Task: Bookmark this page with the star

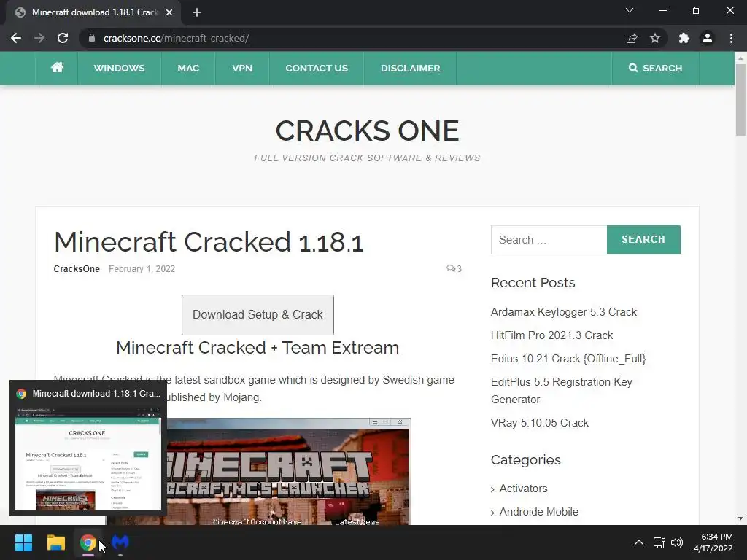Action: point(655,38)
